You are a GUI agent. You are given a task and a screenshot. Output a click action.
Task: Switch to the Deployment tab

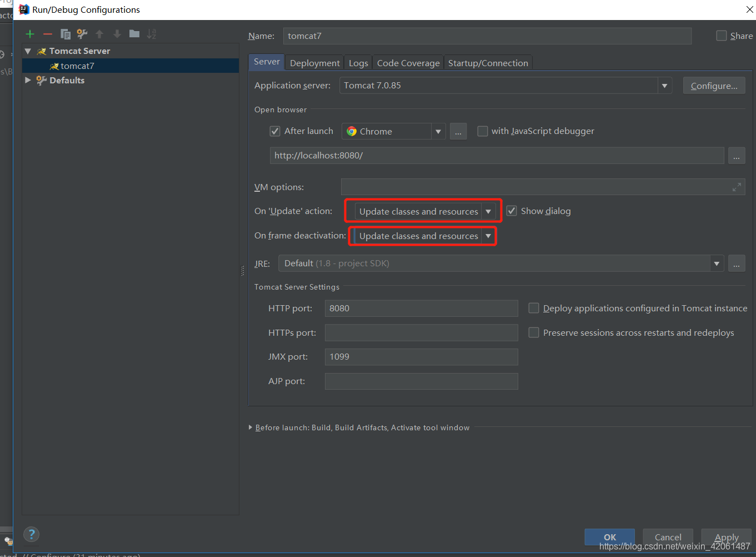click(315, 63)
